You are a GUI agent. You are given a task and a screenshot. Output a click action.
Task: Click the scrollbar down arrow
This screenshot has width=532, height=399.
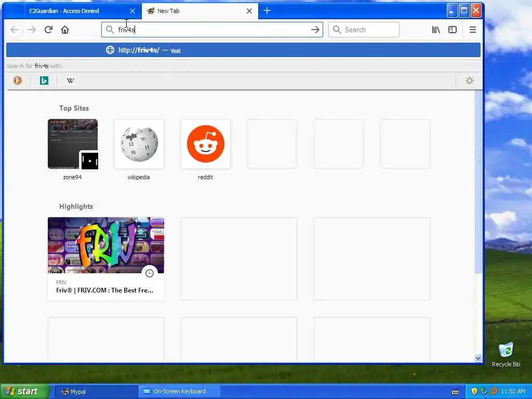click(x=478, y=358)
